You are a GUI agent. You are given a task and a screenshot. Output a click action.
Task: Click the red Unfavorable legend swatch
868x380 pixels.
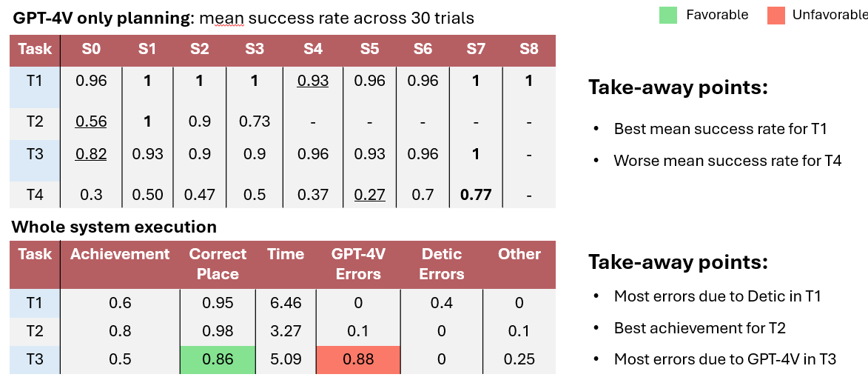[x=775, y=15]
